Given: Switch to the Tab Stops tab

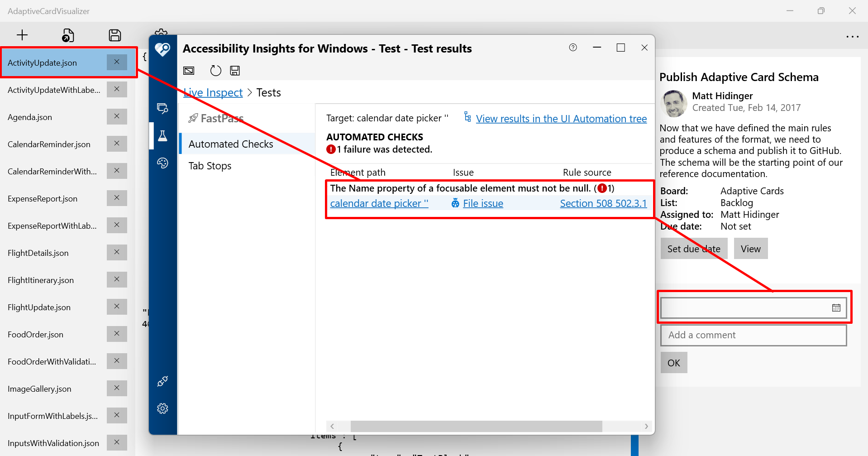Looking at the screenshot, I should (x=210, y=166).
